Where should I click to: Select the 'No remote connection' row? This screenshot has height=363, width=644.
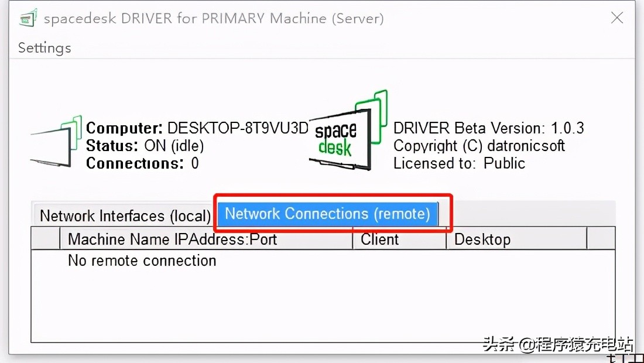pyautogui.click(x=323, y=261)
